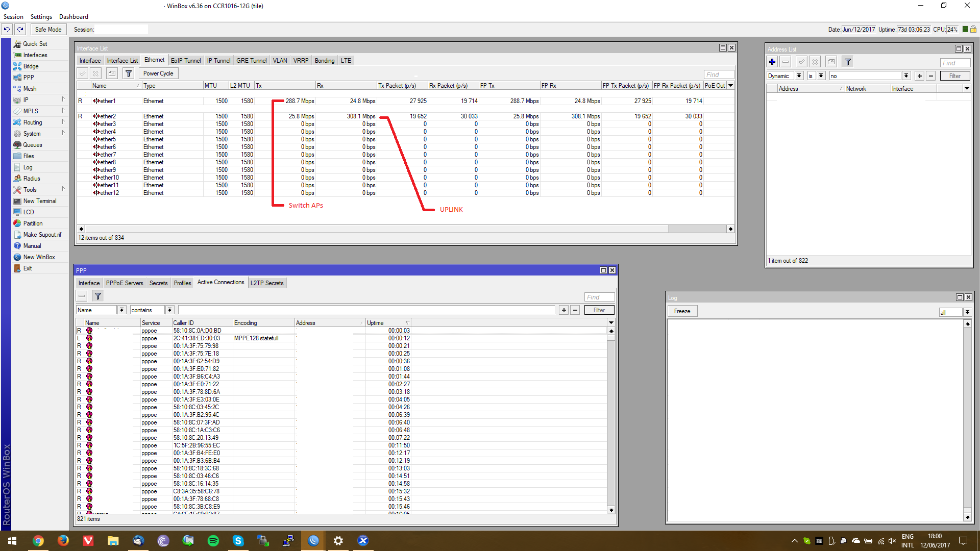Viewport: 980px width, 551px height.
Task: Click enable checkmark in Interface List toolbar
Action: 83,73
